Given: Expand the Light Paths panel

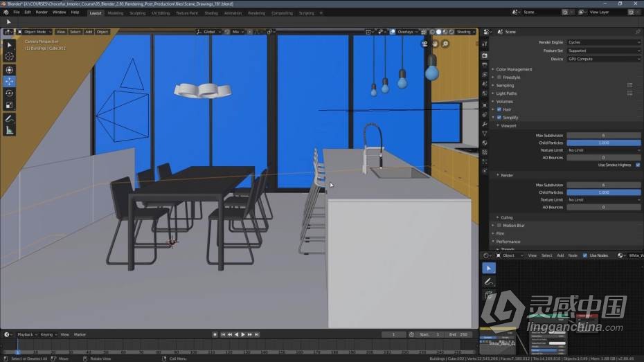Looking at the screenshot, I should (506, 93).
